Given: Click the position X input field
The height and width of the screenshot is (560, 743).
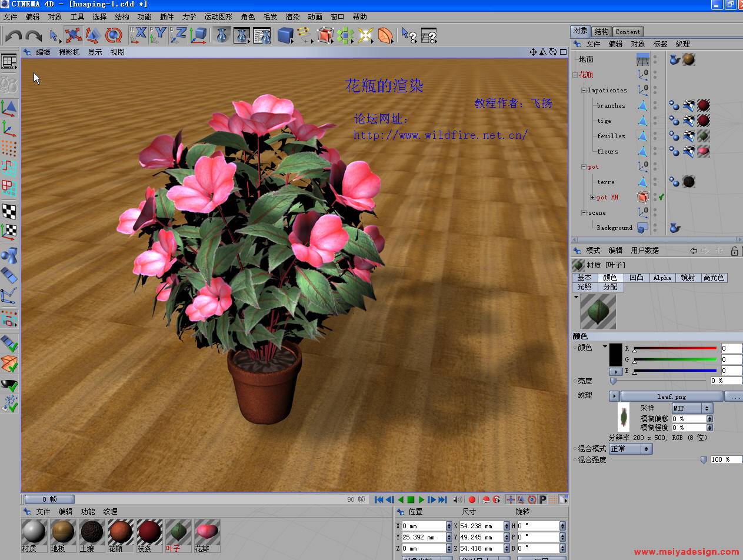Looking at the screenshot, I should 424,526.
